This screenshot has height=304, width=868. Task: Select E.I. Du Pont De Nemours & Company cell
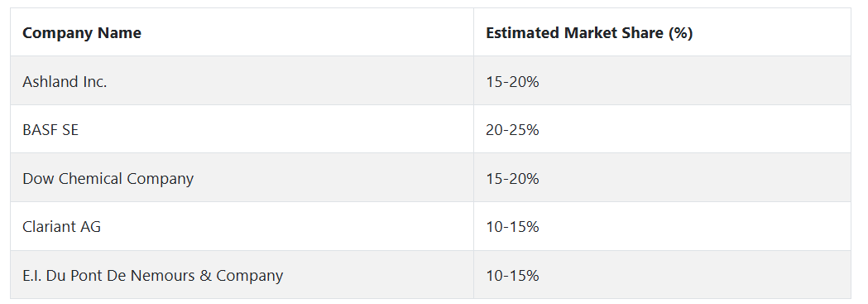point(242,275)
